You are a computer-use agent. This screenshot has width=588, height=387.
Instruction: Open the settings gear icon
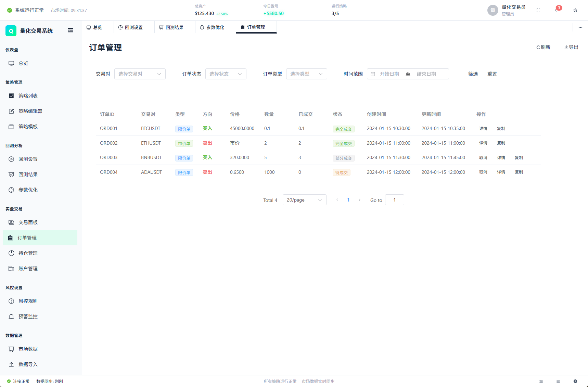[x=575, y=10]
